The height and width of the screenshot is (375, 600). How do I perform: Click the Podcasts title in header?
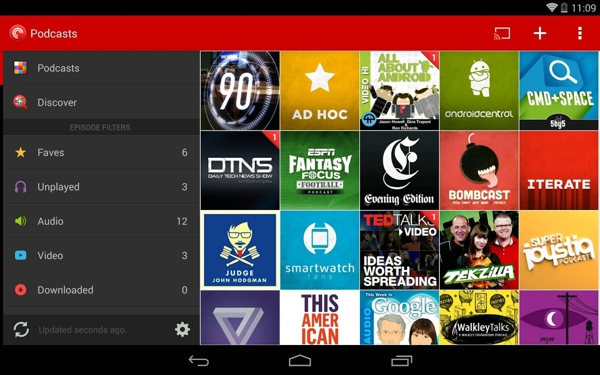[54, 34]
